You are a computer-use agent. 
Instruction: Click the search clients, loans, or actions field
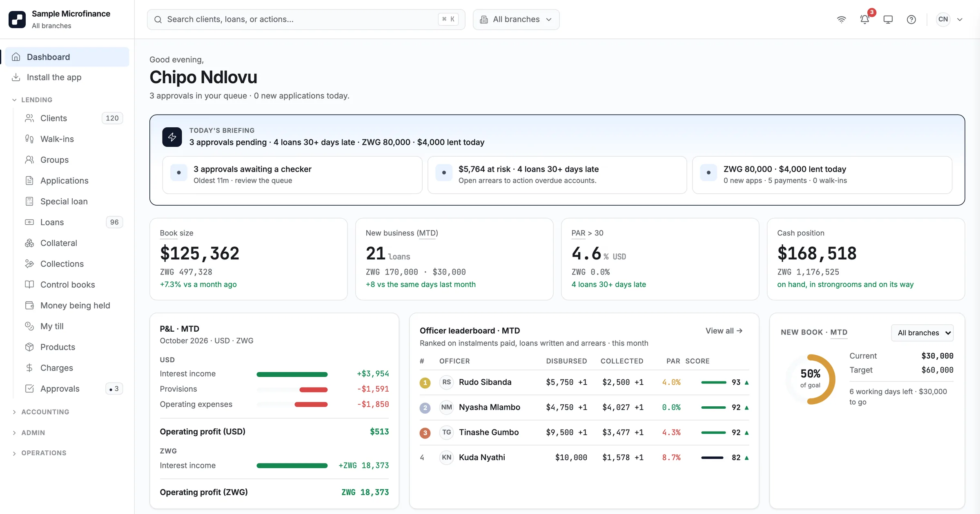tap(306, 19)
